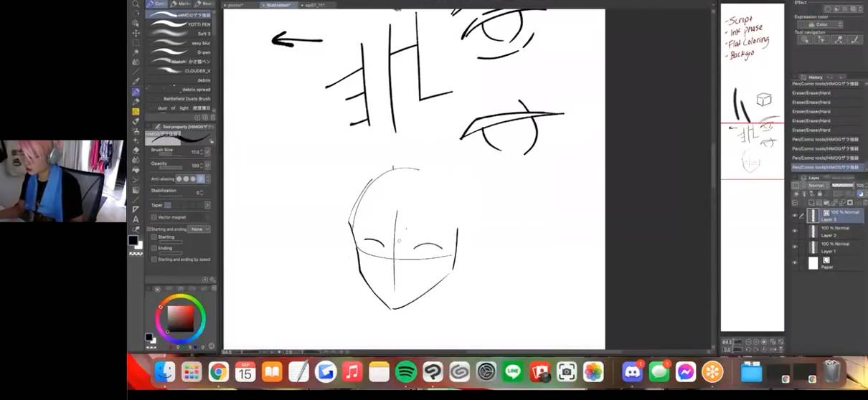Viewport: 868px width, 400px height.
Task: Choose the Text tool
Action: click(136, 219)
